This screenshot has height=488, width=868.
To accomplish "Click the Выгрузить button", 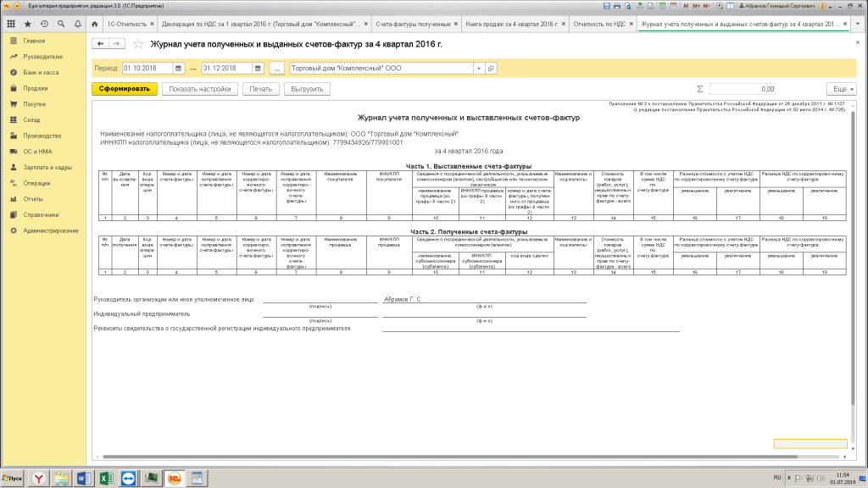I will (x=307, y=88).
